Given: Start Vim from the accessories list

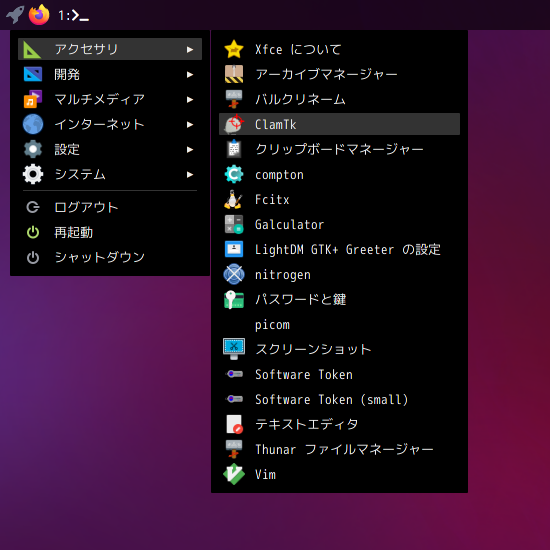Looking at the screenshot, I should 339,474.
